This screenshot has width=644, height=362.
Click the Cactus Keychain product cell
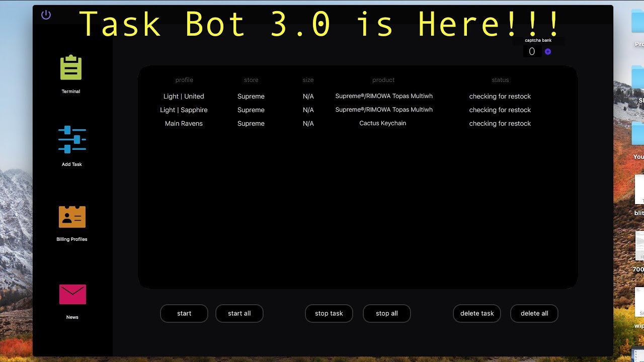coord(383,123)
